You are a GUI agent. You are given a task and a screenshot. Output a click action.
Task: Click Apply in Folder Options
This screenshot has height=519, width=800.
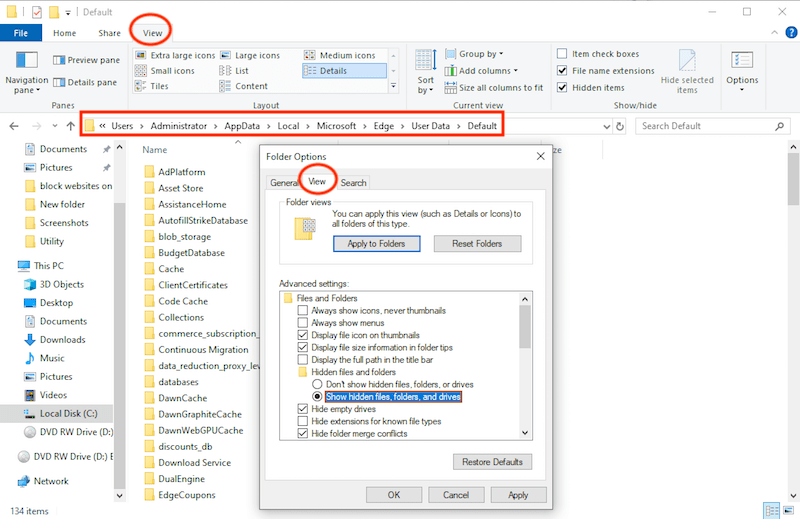click(x=518, y=495)
